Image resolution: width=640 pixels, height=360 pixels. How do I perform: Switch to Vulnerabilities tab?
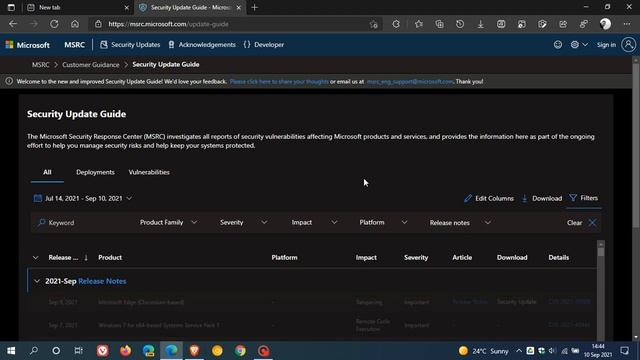pyautogui.click(x=149, y=172)
